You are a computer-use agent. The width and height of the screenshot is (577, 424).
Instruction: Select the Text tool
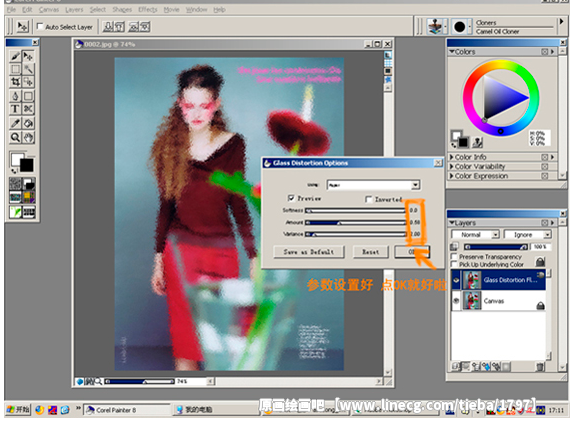(15, 109)
